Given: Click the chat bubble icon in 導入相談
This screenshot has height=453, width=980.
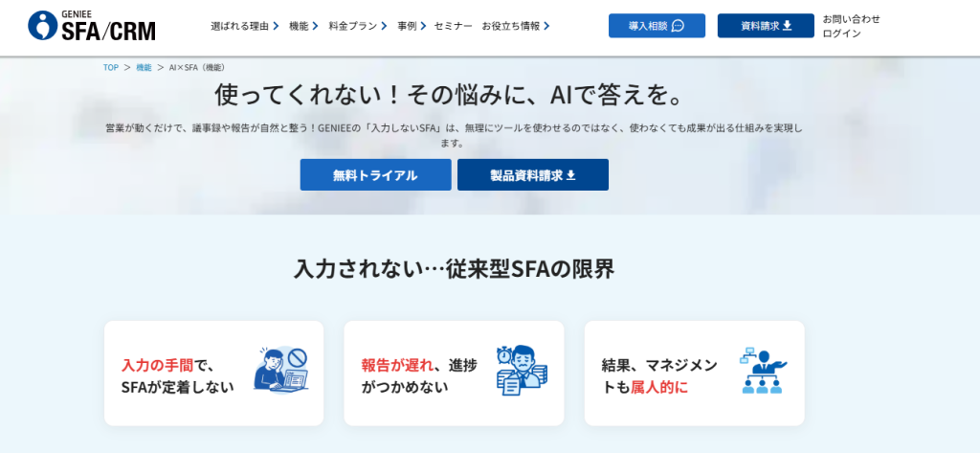Looking at the screenshot, I should pyautogui.click(x=679, y=26).
